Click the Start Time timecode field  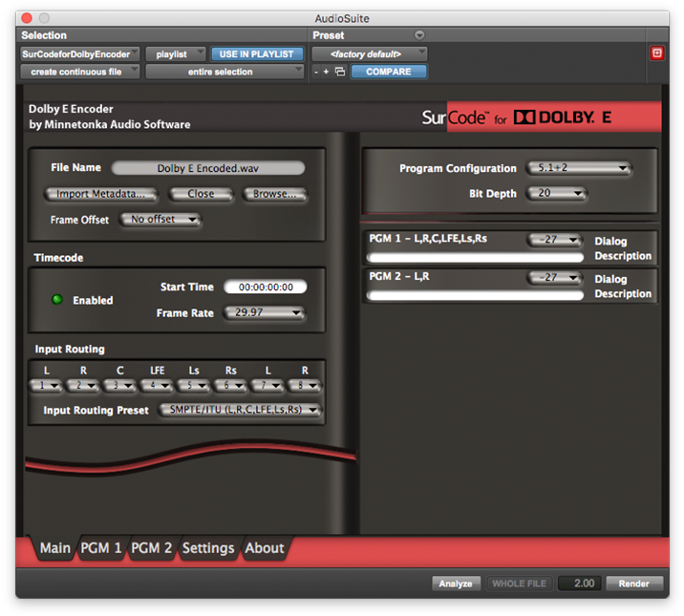pyautogui.click(x=266, y=287)
